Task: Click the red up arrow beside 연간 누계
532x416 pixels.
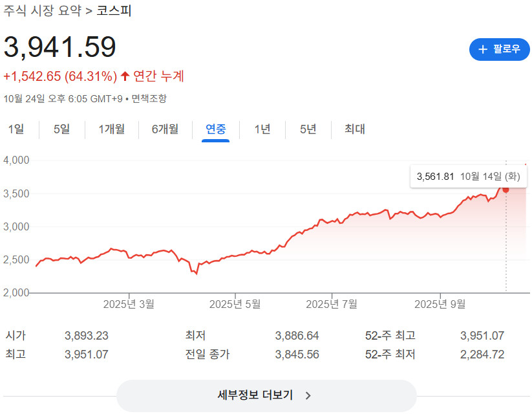Action: (x=125, y=76)
